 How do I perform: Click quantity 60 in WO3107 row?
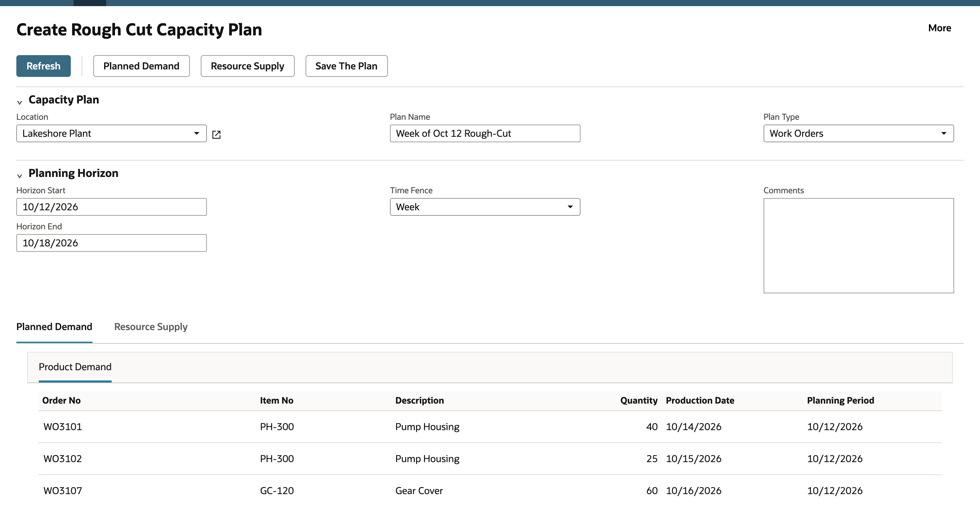652,491
